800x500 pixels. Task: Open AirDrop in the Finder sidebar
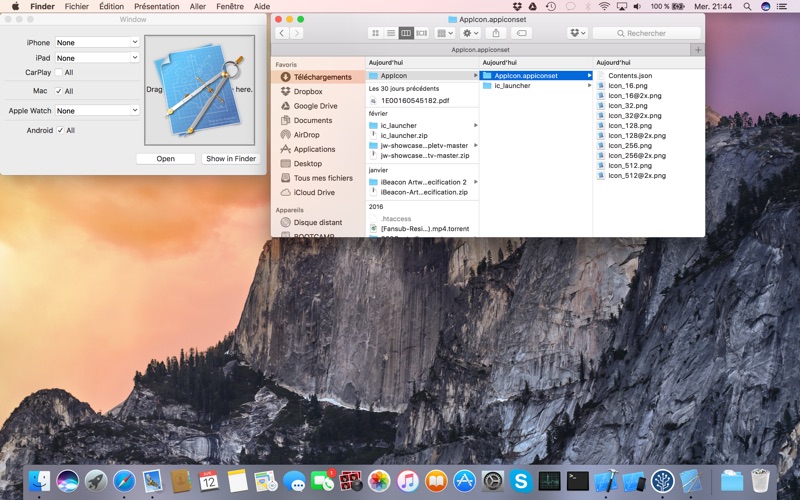coord(306,135)
